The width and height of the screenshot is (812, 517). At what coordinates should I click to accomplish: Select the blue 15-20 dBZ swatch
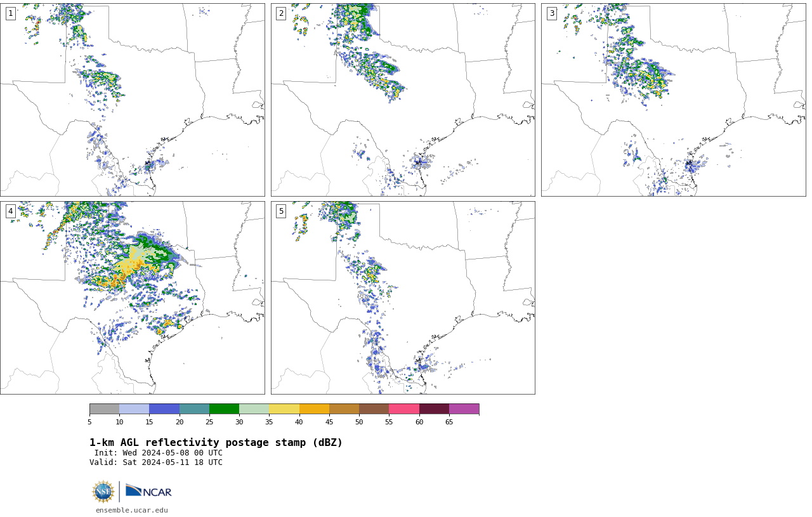point(164,409)
